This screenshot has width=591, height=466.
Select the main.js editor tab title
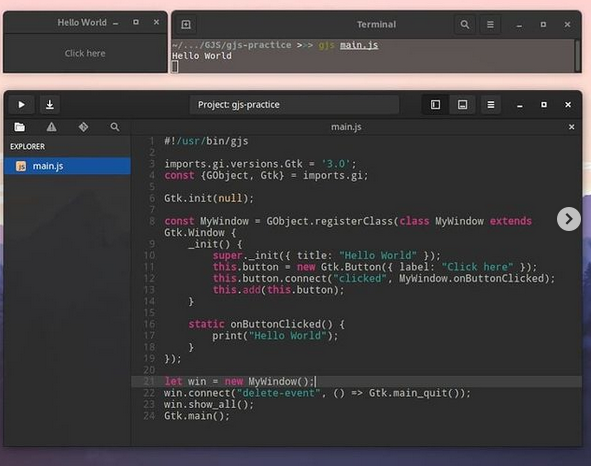(x=346, y=127)
